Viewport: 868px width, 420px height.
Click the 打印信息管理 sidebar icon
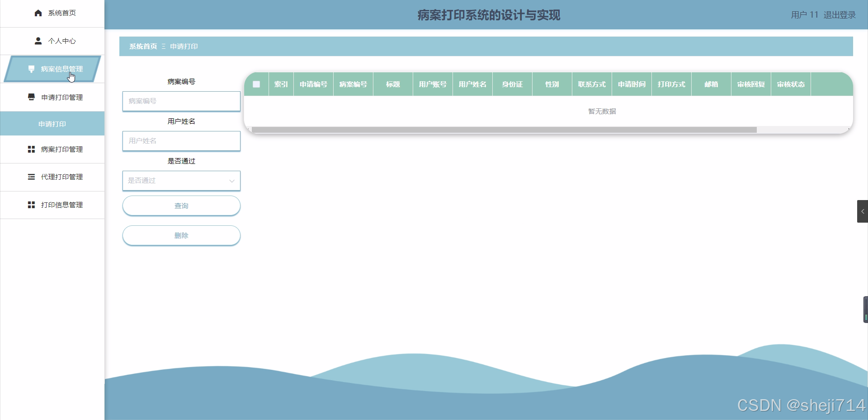31,205
